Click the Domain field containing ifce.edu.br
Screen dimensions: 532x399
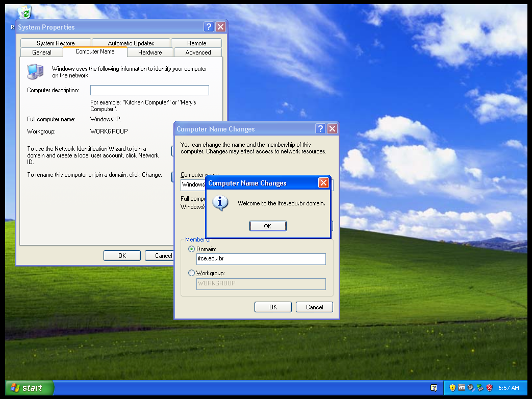click(x=261, y=259)
